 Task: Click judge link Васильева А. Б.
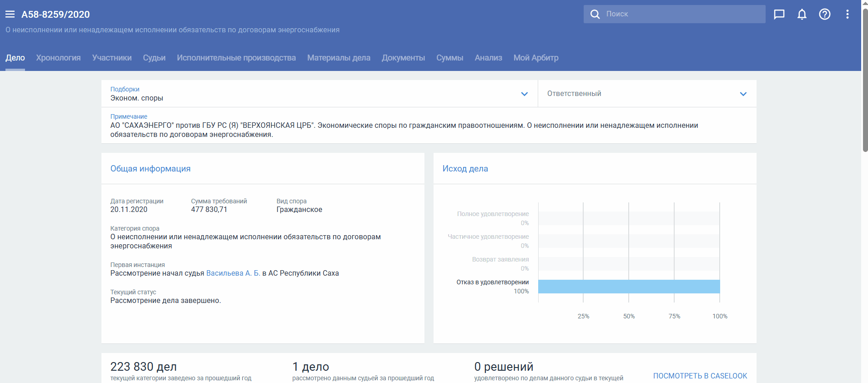tap(233, 273)
